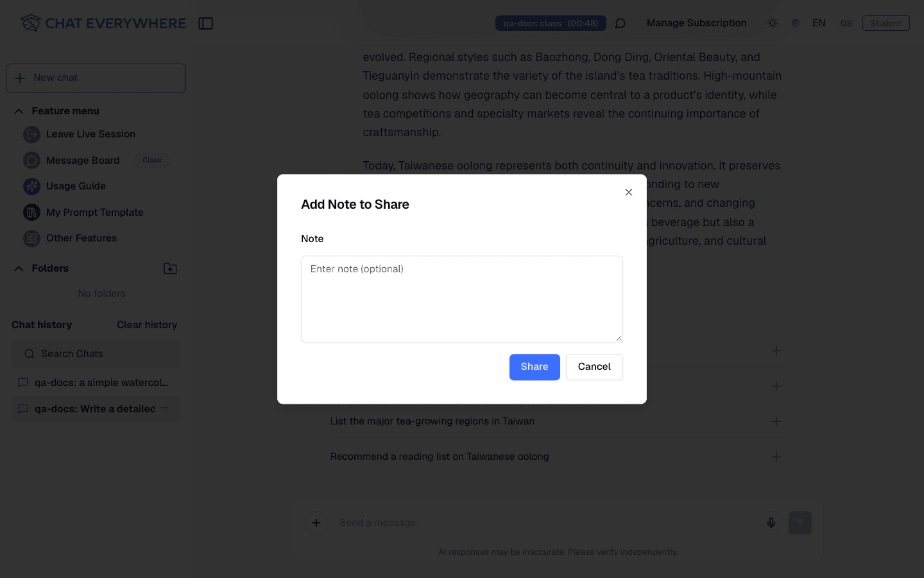
Task: Click the Share button in dialog
Action: [x=535, y=367]
